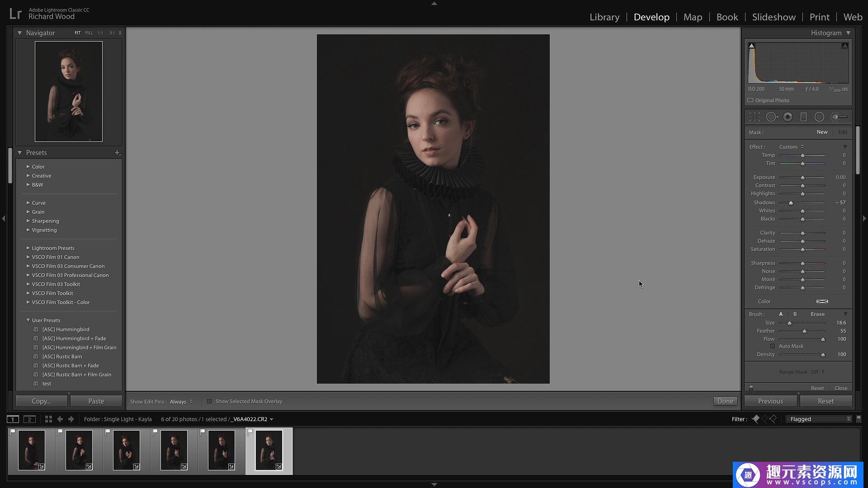Open the Slideshow module
This screenshot has height=488, width=868.
tap(774, 17)
